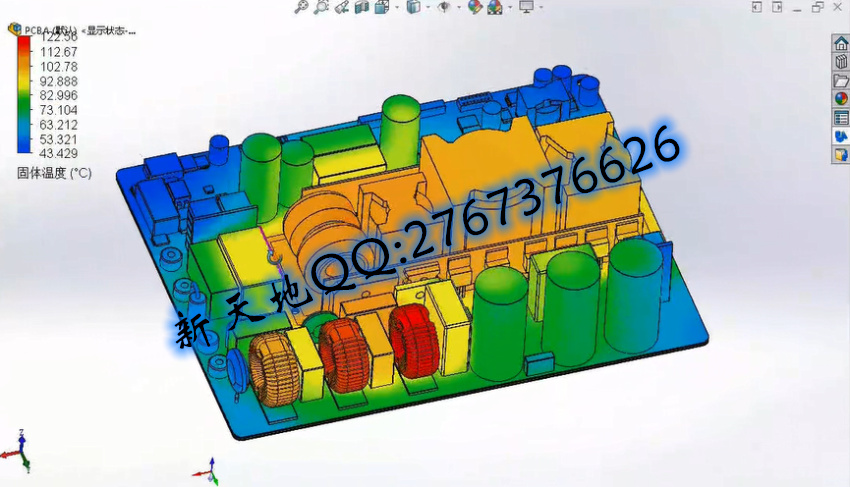Open the File Explorer folder tab

point(841,80)
